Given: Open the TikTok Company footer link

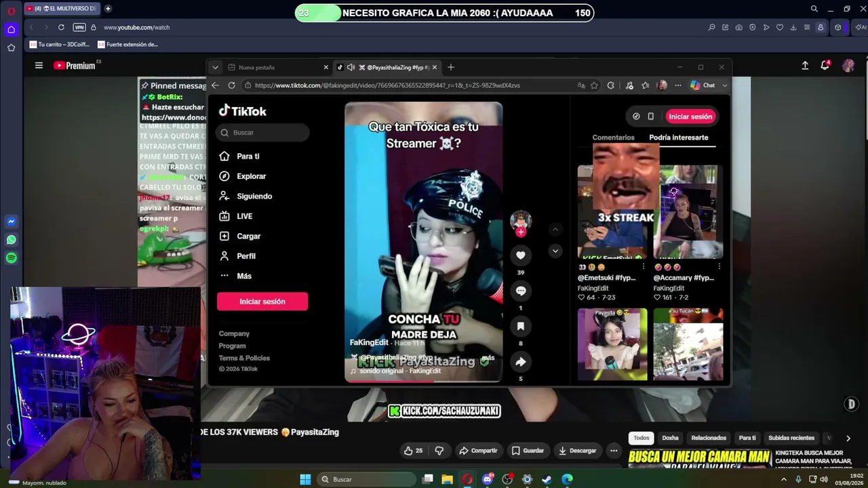Looking at the screenshot, I should [234, 333].
